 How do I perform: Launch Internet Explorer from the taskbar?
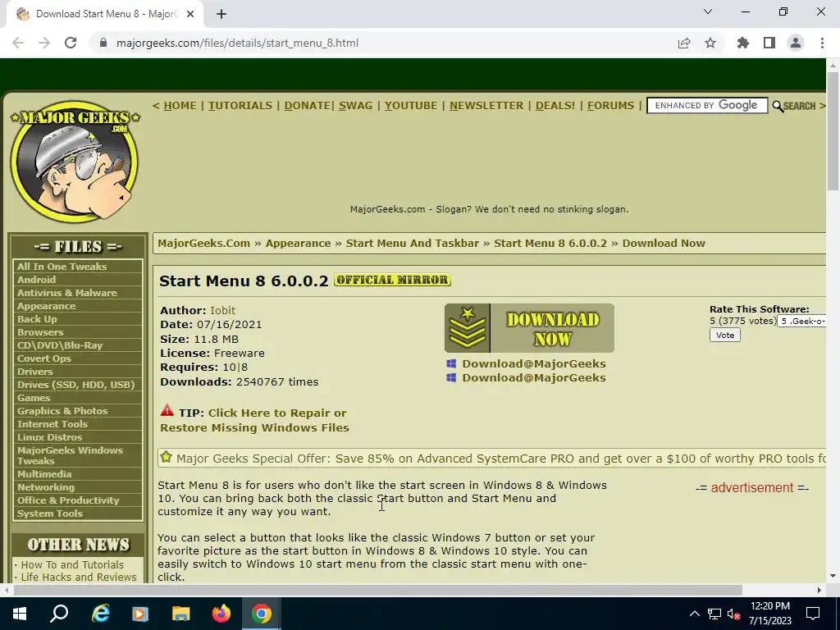(100, 614)
